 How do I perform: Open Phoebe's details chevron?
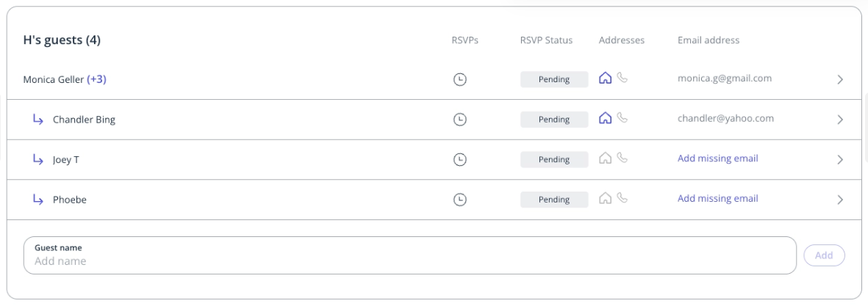click(840, 200)
